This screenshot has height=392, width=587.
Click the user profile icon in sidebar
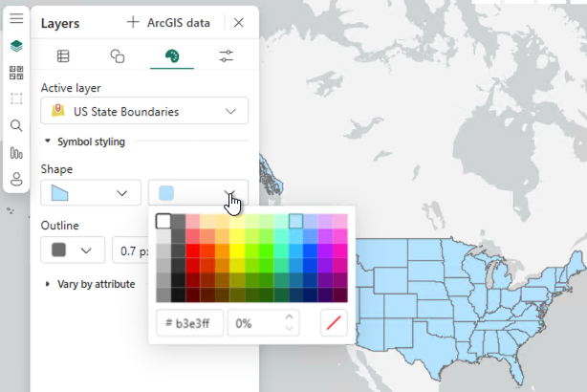pyautogui.click(x=16, y=179)
